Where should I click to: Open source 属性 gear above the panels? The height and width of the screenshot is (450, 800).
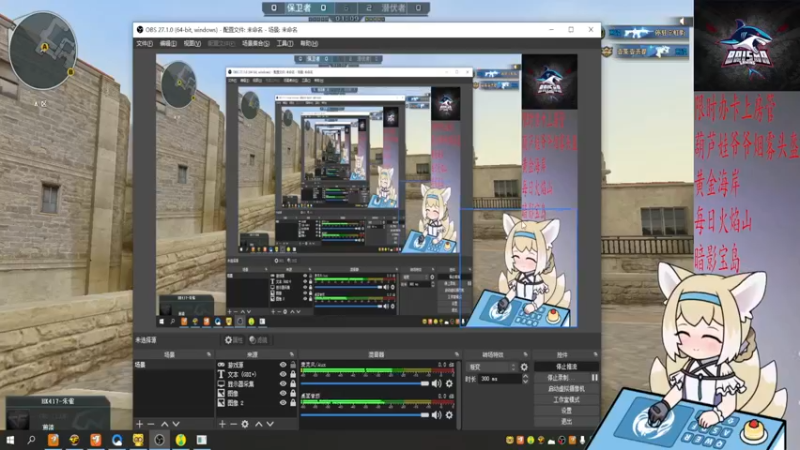click(x=234, y=340)
